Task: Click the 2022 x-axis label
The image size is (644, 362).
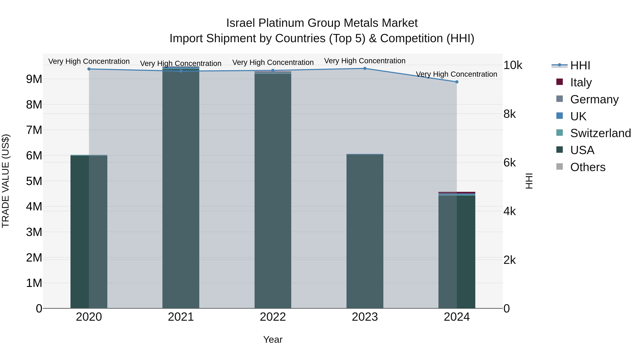Action: (x=273, y=317)
